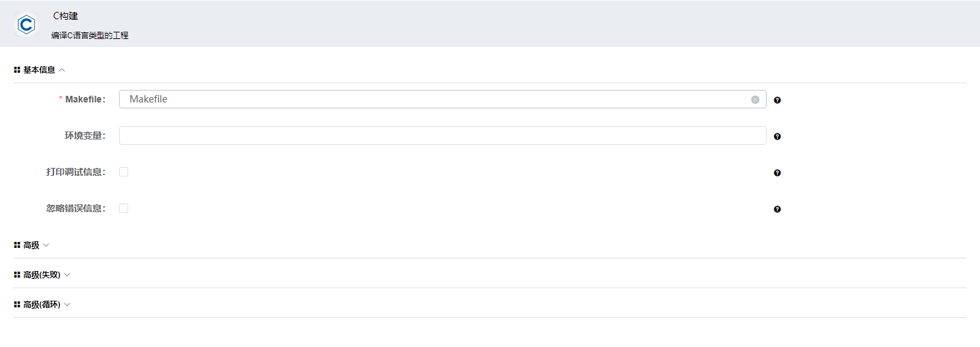Image resolution: width=980 pixels, height=347 pixels.
Task: Click the 高级 section title text
Action: 31,245
